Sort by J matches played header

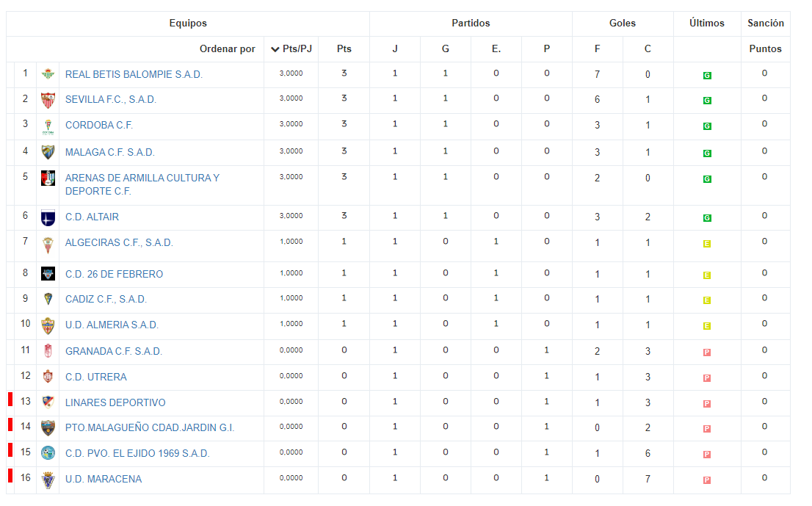pos(394,48)
